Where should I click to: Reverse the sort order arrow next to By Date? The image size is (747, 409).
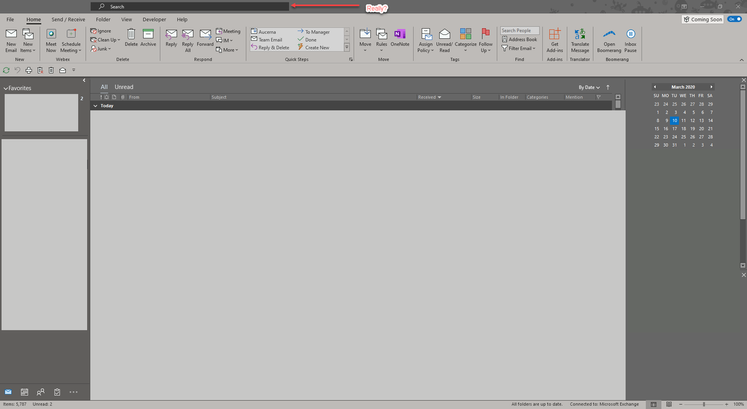point(607,87)
